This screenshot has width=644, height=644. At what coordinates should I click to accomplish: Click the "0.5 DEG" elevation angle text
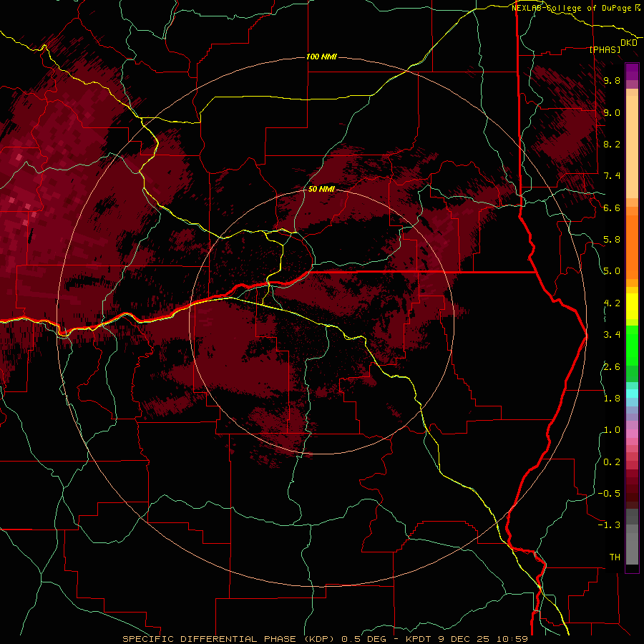[x=364, y=639]
